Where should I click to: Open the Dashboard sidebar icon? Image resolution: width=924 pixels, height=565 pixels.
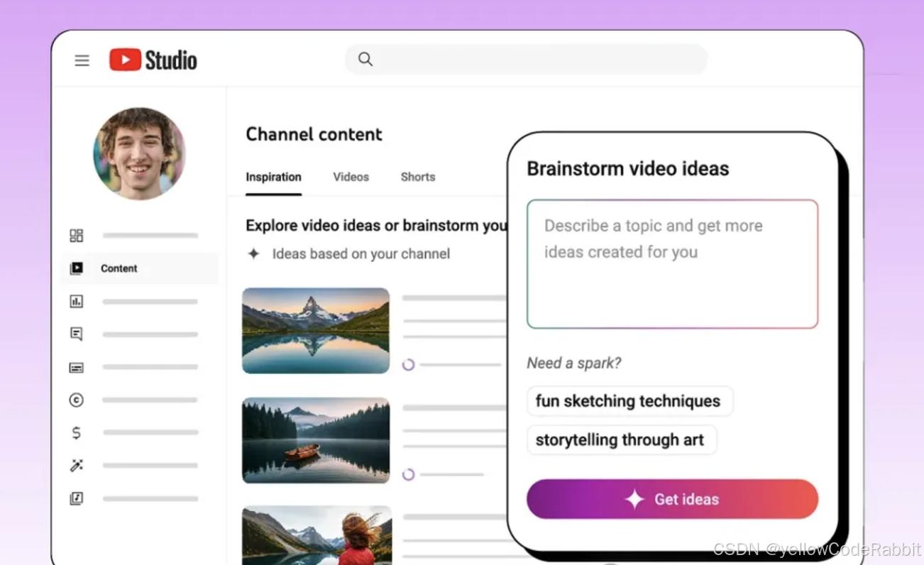76,236
